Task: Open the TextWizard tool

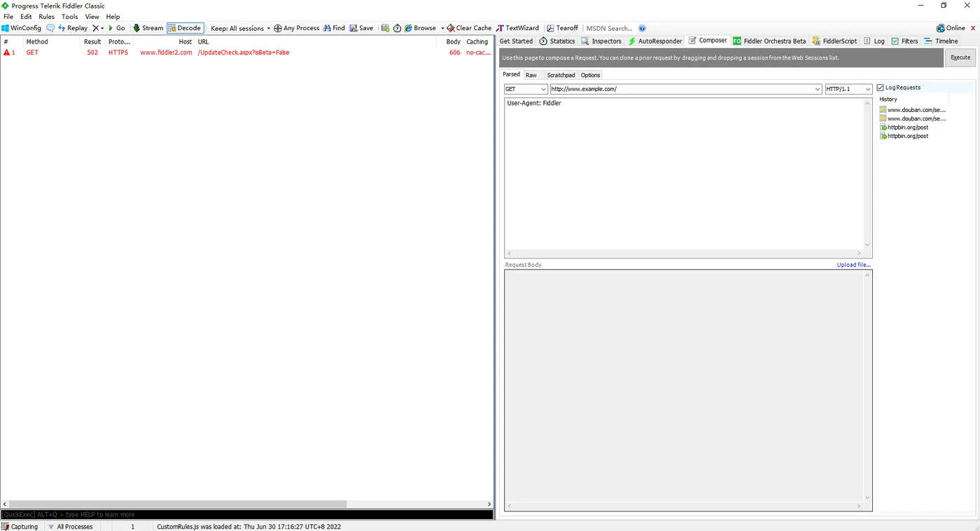Action: pyautogui.click(x=518, y=28)
